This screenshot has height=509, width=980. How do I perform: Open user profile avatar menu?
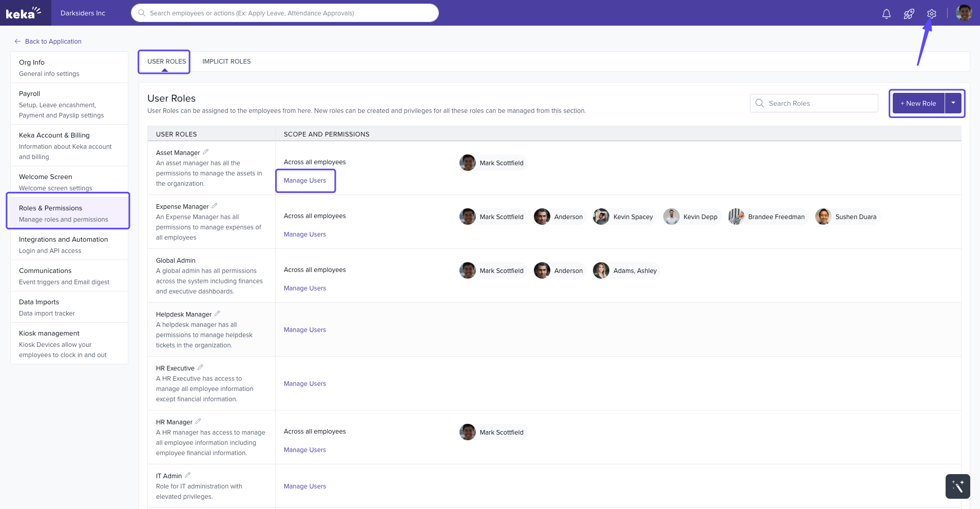[x=964, y=13]
